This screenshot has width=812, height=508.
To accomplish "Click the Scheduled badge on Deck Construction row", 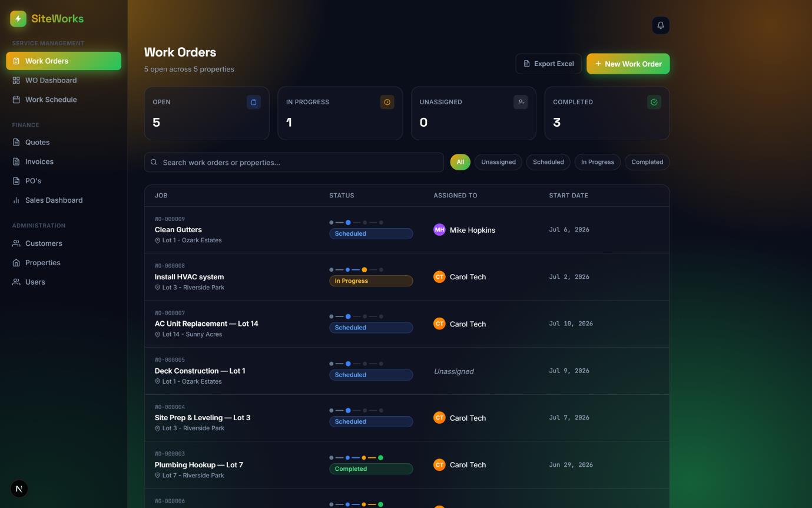I will [x=371, y=375].
